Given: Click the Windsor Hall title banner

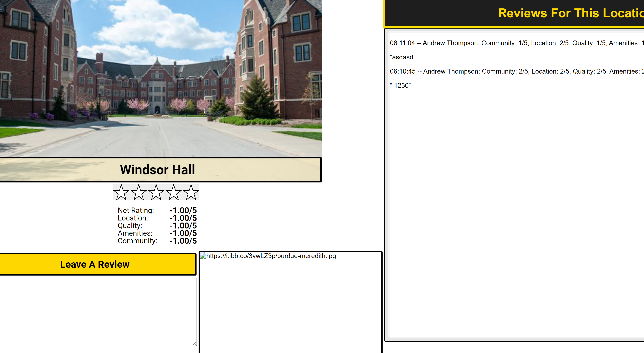Looking at the screenshot, I should click(158, 170).
